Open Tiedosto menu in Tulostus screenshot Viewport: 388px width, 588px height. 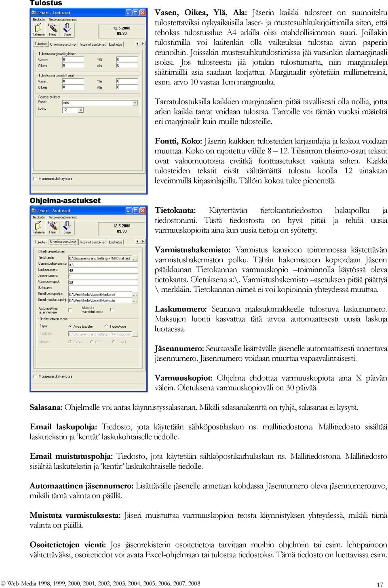(x=39, y=19)
